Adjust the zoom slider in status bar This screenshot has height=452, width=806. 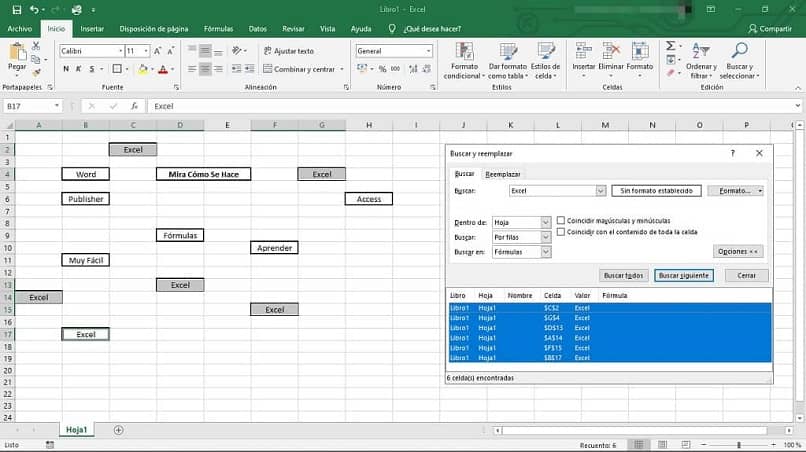(x=739, y=445)
